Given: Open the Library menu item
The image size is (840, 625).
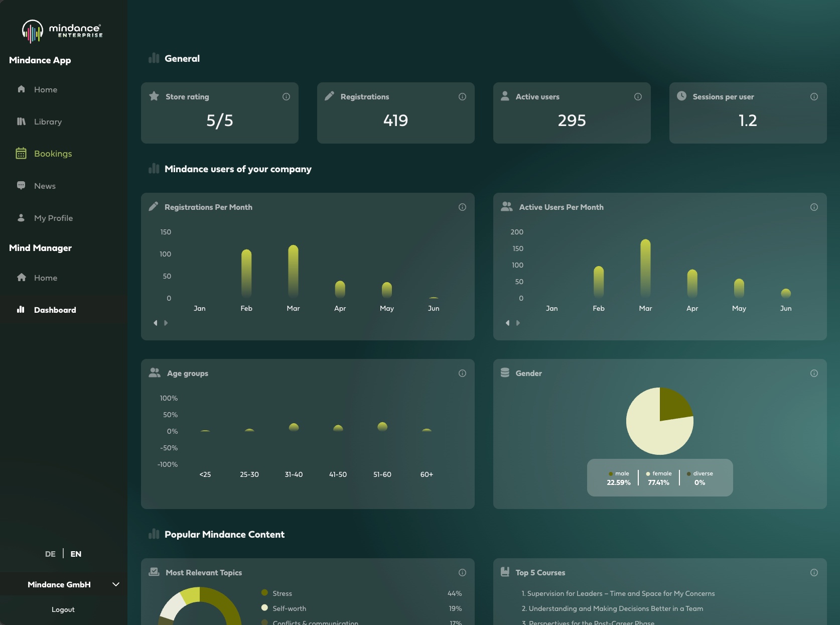Looking at the screenshot, I should tap(48, 121).
